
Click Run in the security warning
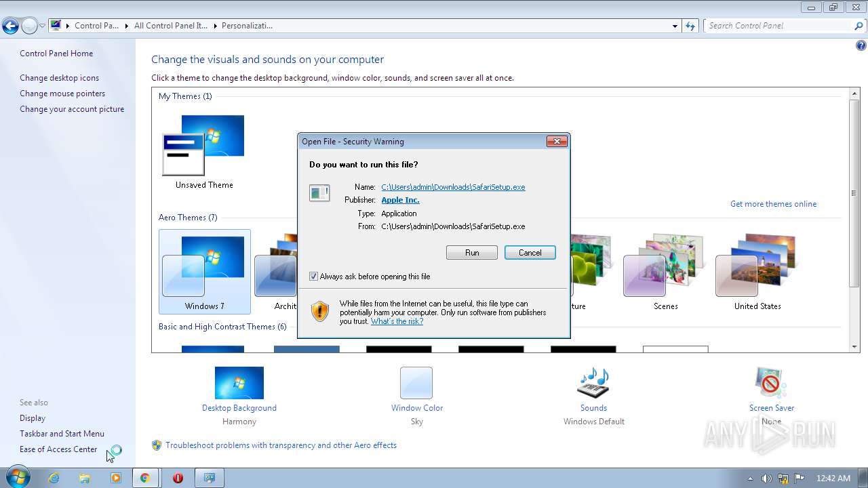pyautogui.click(x=472, y=253)
